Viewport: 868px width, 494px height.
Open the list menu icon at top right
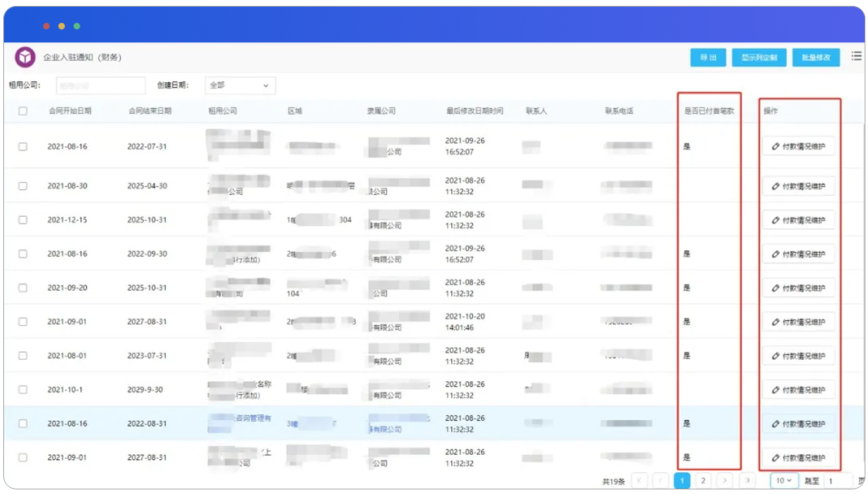click(x=857, y=57)
